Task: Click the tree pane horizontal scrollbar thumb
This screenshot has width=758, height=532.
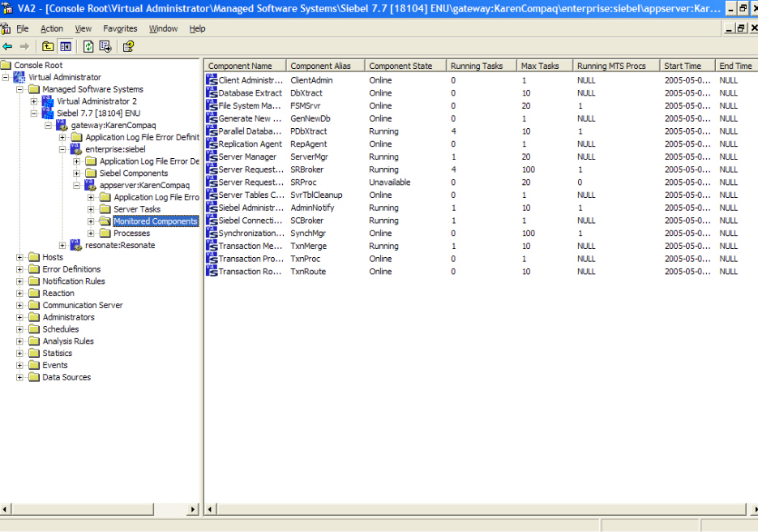Action: pyautogui.click(x=83, y=509)
